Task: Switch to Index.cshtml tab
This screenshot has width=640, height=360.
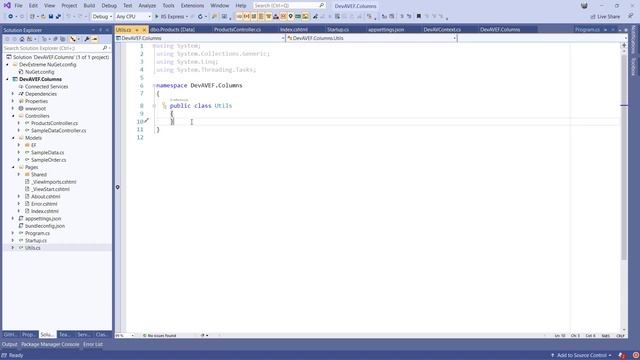Action: click(x=294, y=30)
